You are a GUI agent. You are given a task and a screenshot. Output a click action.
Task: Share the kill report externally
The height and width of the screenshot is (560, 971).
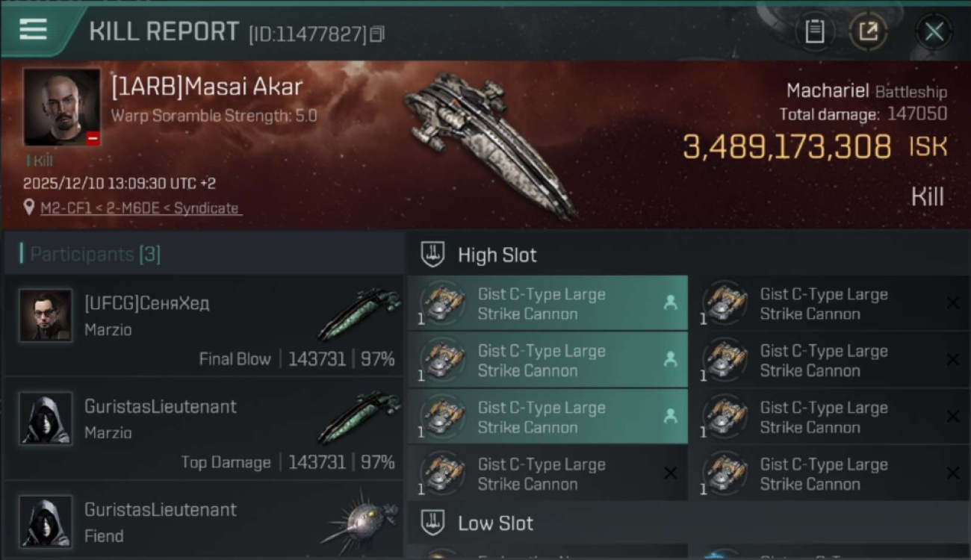(868, 31)
